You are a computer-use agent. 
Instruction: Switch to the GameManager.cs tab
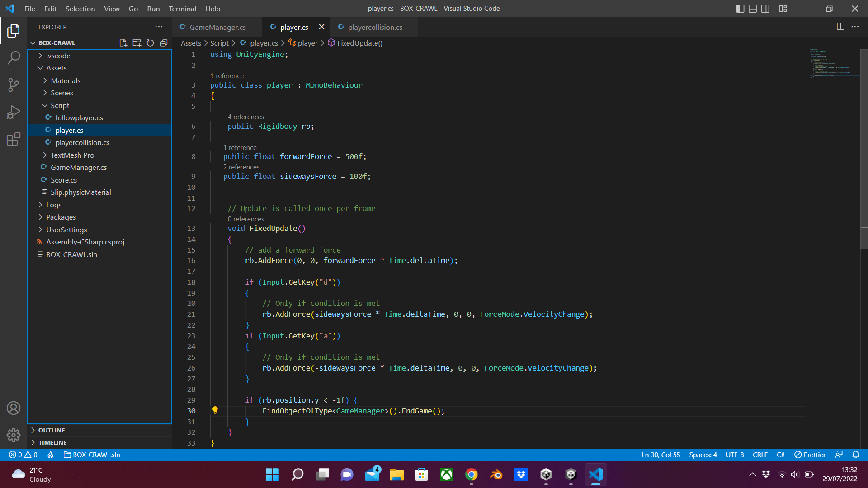217,27
